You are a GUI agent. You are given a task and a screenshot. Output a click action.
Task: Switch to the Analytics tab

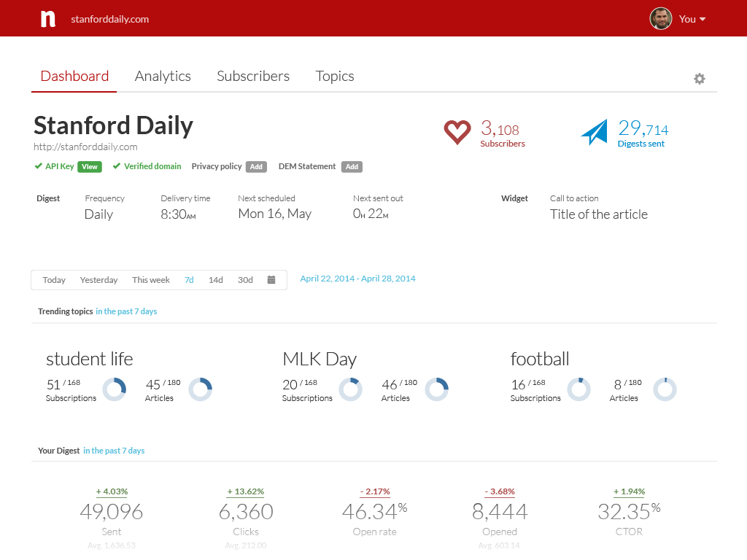[x=163, y=77]
